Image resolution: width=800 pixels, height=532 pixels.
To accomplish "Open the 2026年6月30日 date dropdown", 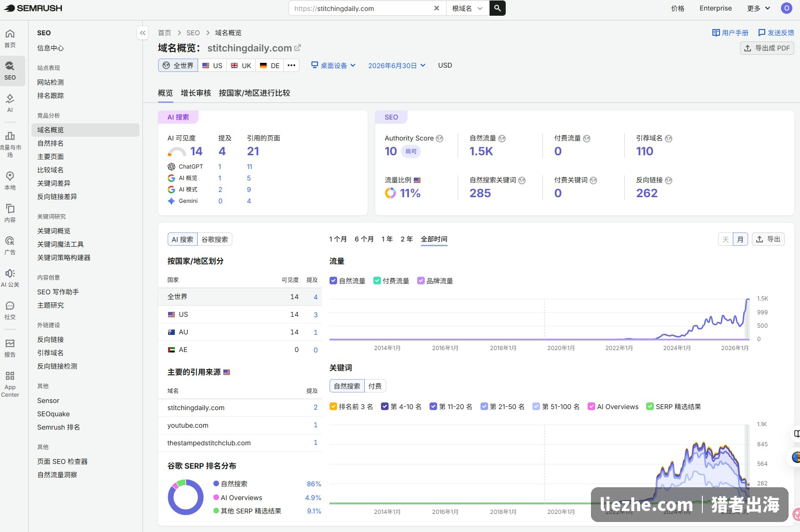I will [397, 66].
